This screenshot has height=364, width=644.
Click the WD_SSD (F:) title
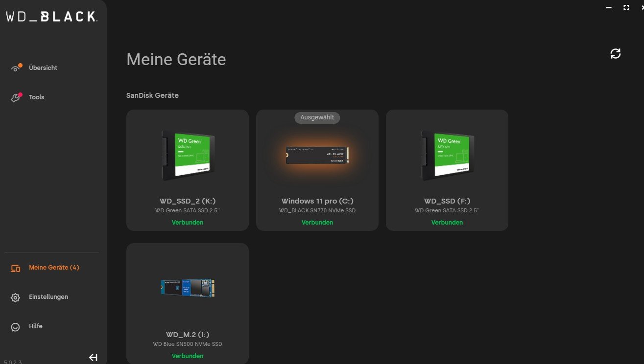pos(447,201)
